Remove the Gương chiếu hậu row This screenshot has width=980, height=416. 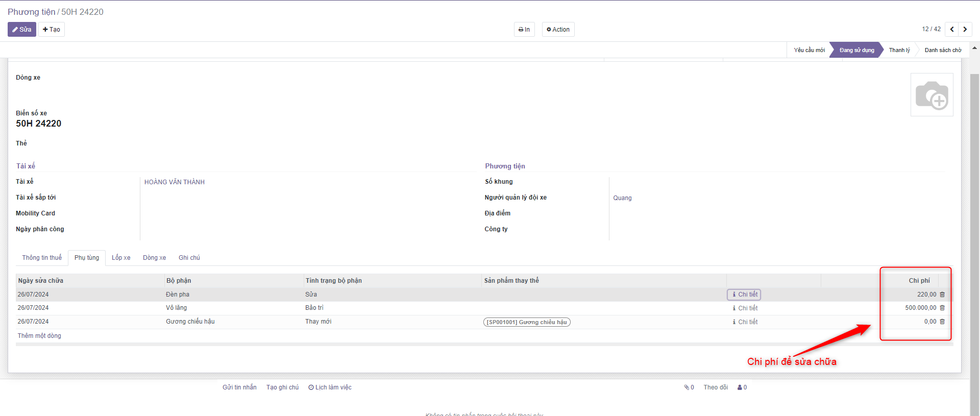tap(942, 322)
